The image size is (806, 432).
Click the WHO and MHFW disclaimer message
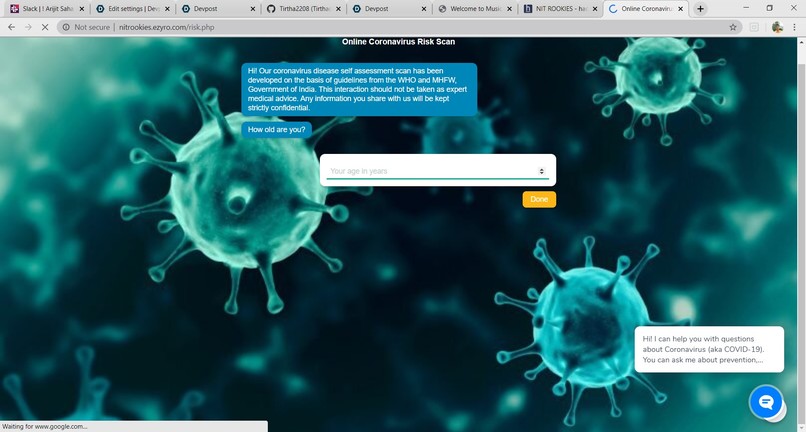(359, 89)
